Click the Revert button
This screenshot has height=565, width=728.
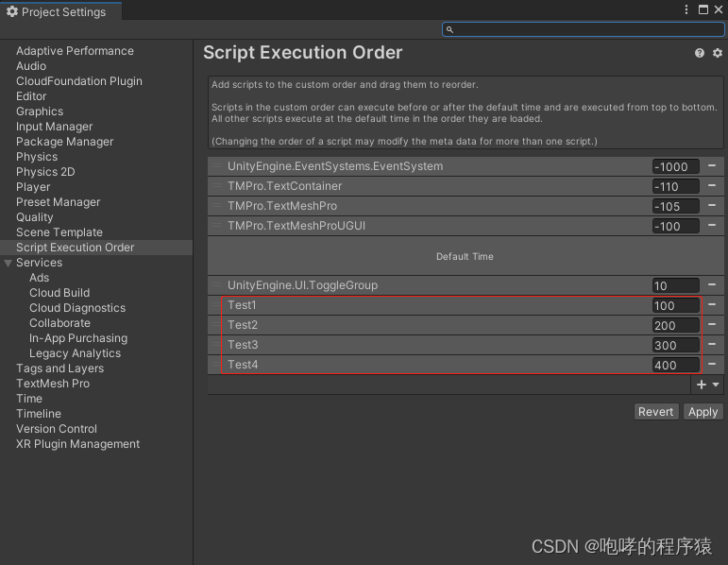655,412
